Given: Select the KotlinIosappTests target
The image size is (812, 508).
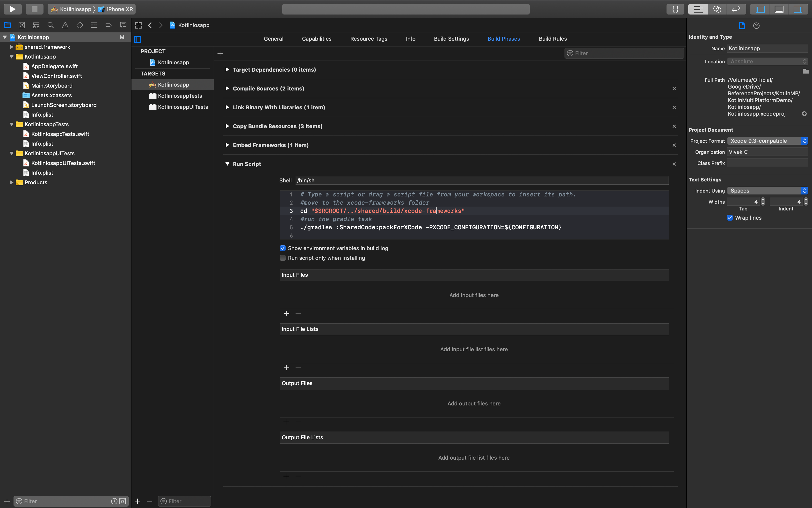Looking at the screenshot, I should [180, 96].
